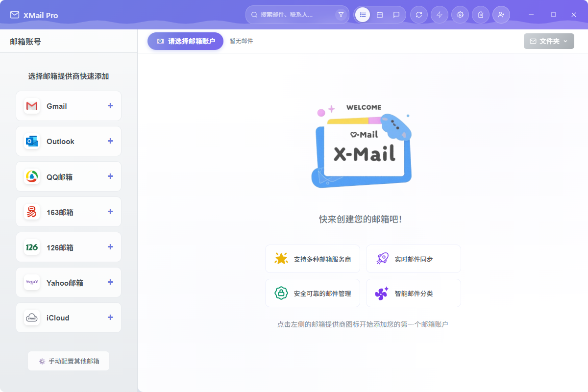Open settings via the gear icon
Image resolution: width=588 pixels, height=392 pixels.
[x=460, y=15]
